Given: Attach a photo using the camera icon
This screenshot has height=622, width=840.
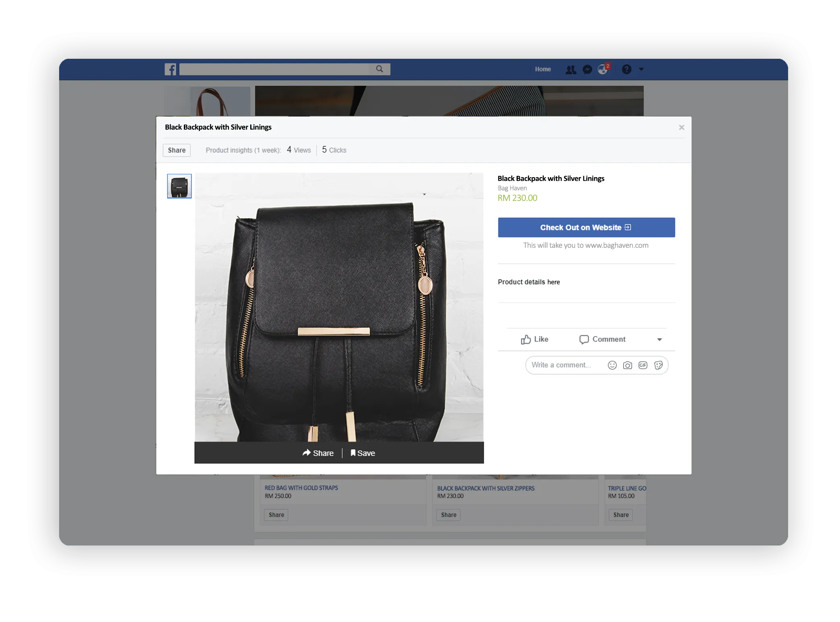Looking at the screenshot, I should (627, 365).
